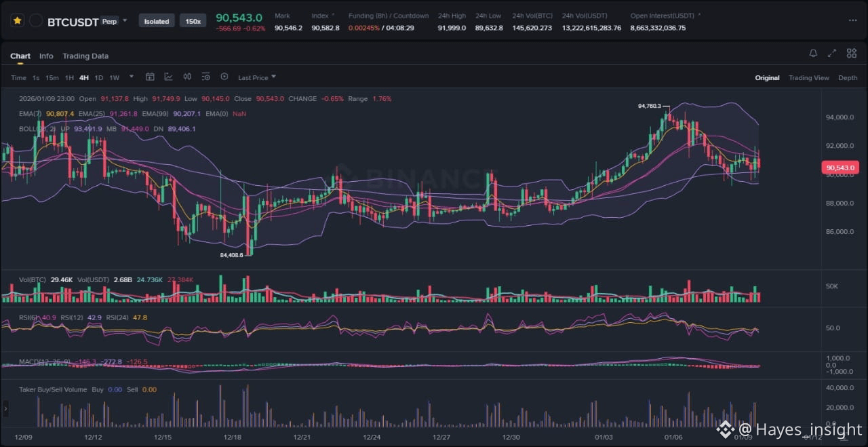Select the 15m interval

(x=52, y=78)
